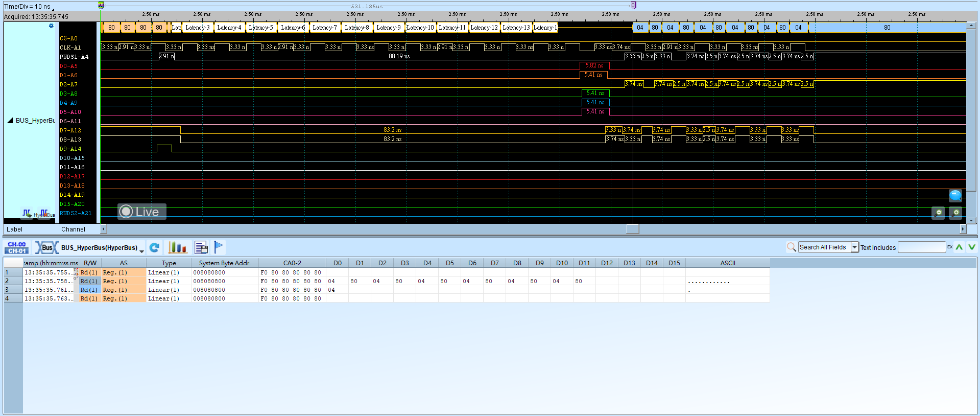This screenshot has width=980, height=416.
Task: Click the System Byte Addr. column header
Action: (x=225, y=263)
